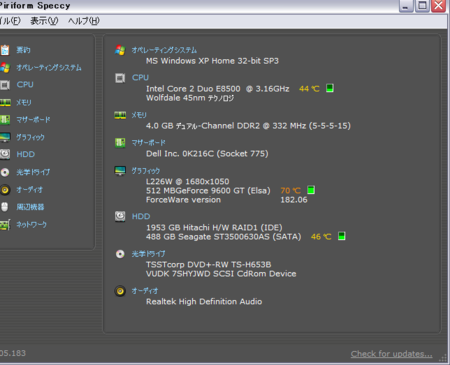This screenshot has height=365, width=450.
Task: Click the memory icon in the summary panel
Action: (x=120, y=115)
